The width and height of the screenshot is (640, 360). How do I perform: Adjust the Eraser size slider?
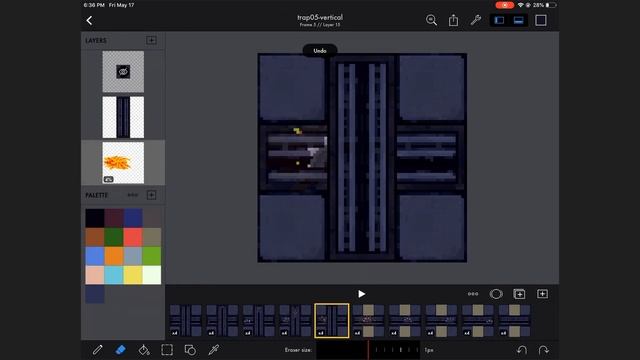coord(368,350)
